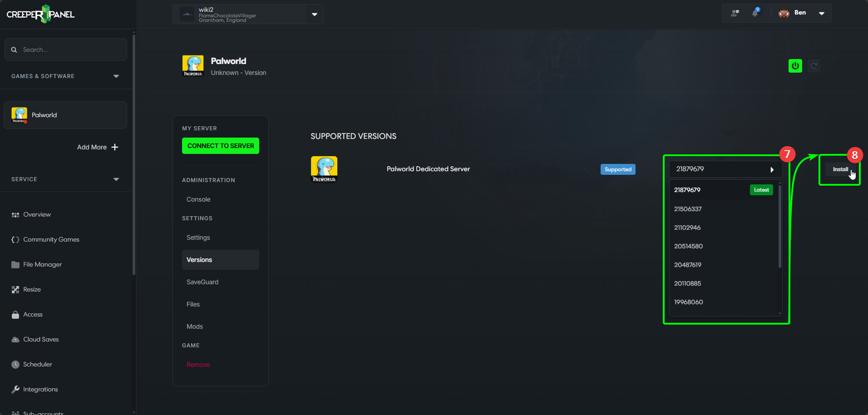Switch to the Mods settings page
Image resolution: width=868 pixels, height=415 pixels.
[x=194, y=326]
